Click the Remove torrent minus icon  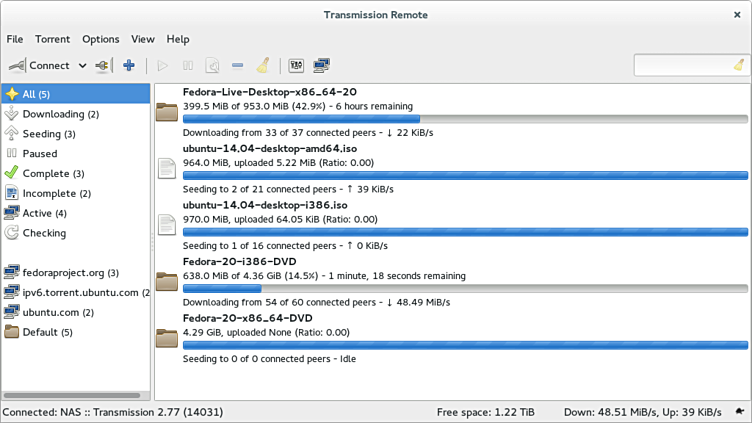(x=237, y=66)
